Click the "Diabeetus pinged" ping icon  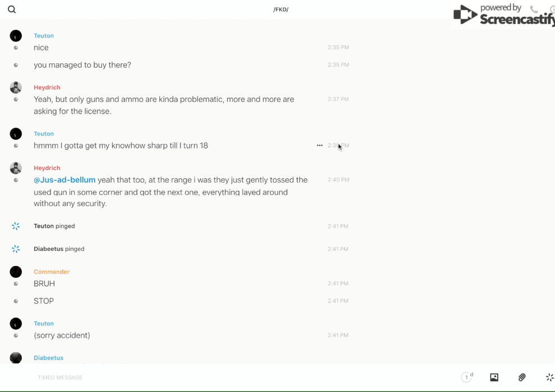[16, 249]
